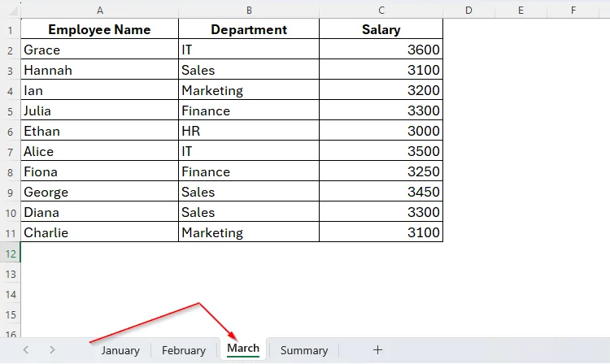This screenshot has width=610, height=364.
Task: Select the cell containing Hannah
Action: click(x=99, y=70)
